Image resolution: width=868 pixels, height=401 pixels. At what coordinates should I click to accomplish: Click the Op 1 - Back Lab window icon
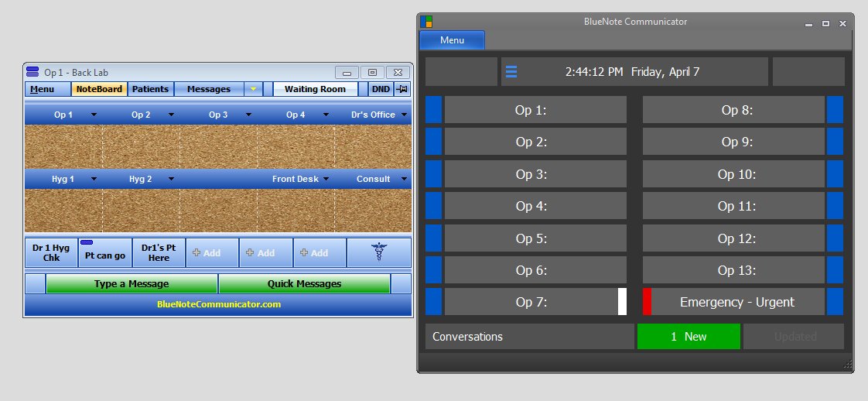click(x=32, y=72)
